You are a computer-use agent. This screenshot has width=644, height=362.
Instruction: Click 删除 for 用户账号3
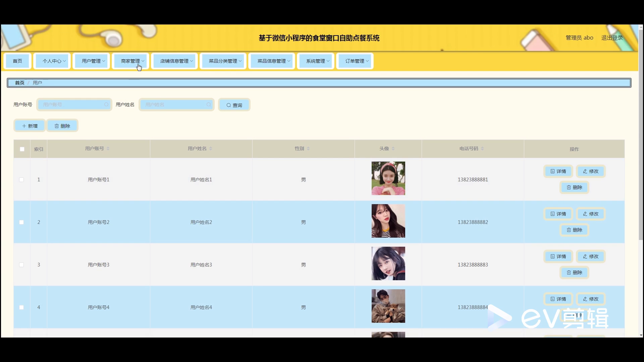pos(575,273)
